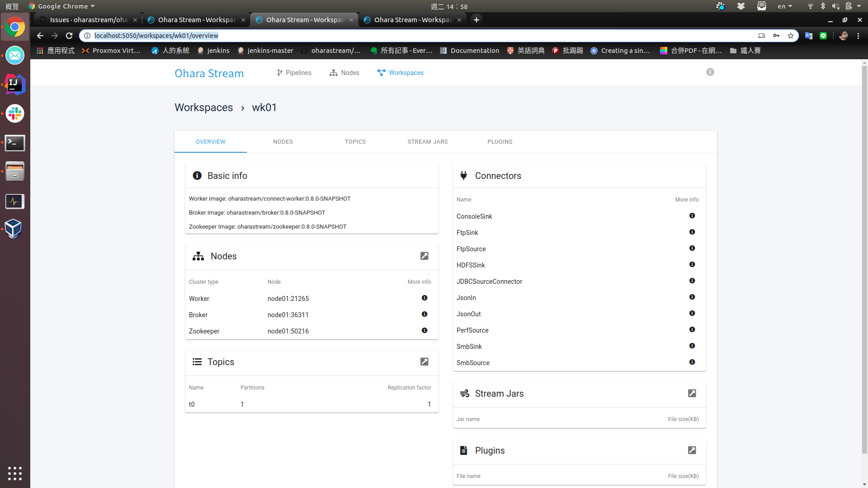Viewport: 868px width, 488px height.
Task: Switch to the STREAM JARS tab
Action: point(428,142)
